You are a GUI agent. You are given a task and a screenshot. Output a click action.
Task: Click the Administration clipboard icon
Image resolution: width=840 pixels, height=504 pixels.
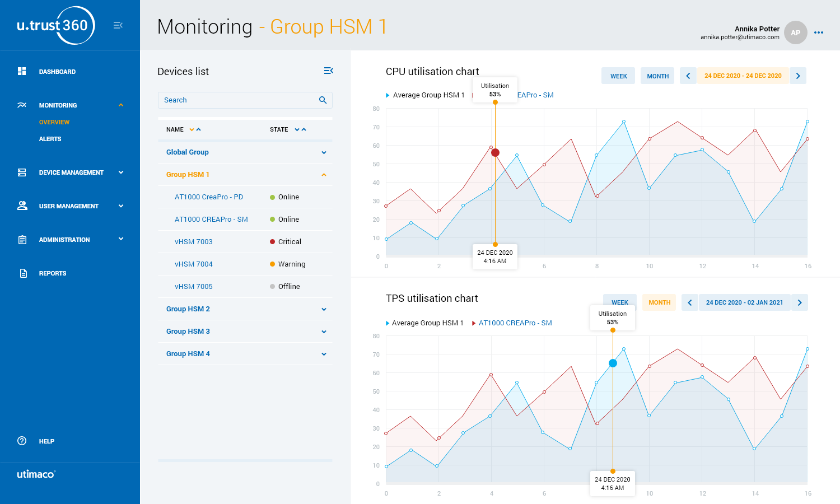22,240
